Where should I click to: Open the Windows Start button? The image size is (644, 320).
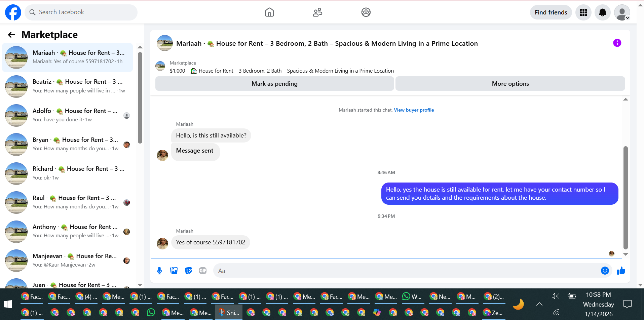coord(8,304)
